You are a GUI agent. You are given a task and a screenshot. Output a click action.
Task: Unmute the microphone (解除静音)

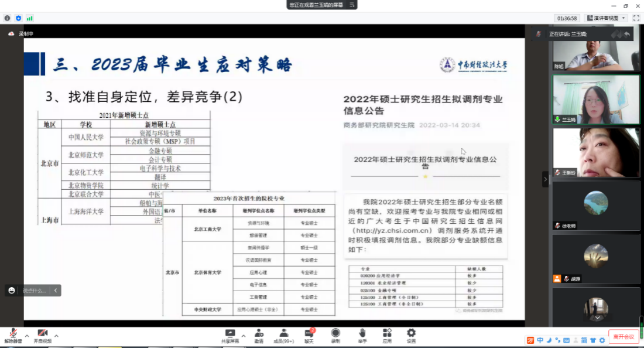13,336
